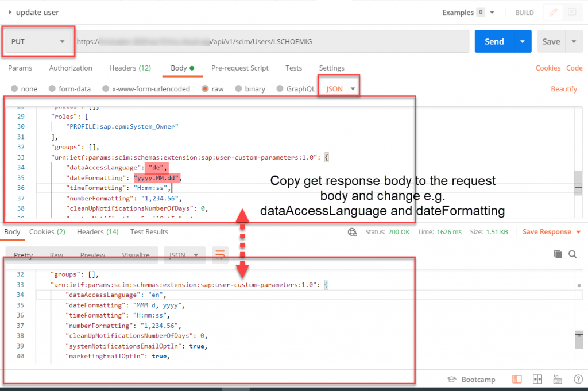Switch to the Tests tab
Screen dimensions: 588x391
click(x=293, y=68)
